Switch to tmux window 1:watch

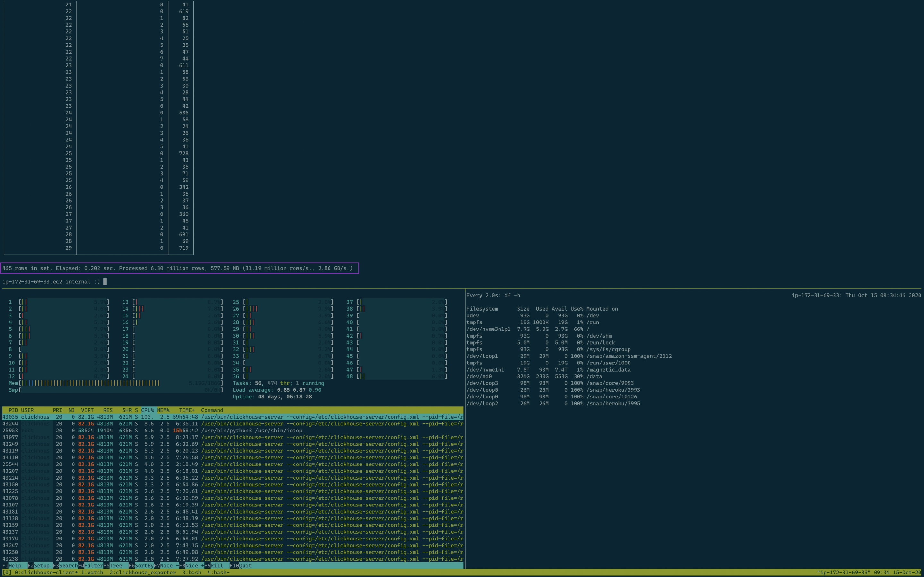93,573
